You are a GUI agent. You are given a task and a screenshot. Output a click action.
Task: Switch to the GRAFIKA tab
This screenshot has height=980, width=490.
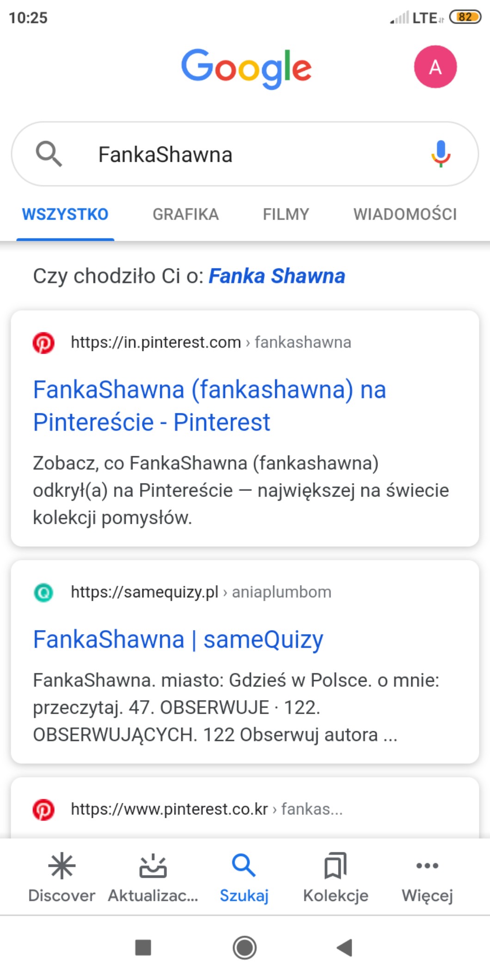[185, 214]
